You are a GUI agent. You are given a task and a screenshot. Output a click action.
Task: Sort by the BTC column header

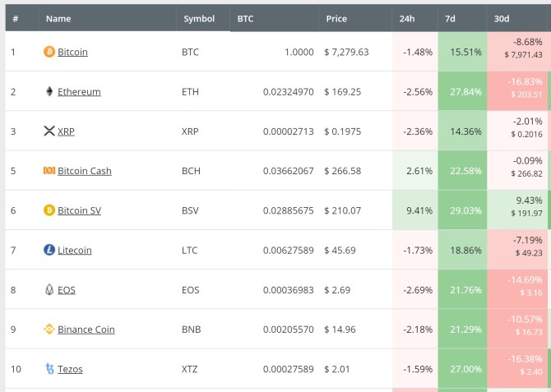(245, 18)
